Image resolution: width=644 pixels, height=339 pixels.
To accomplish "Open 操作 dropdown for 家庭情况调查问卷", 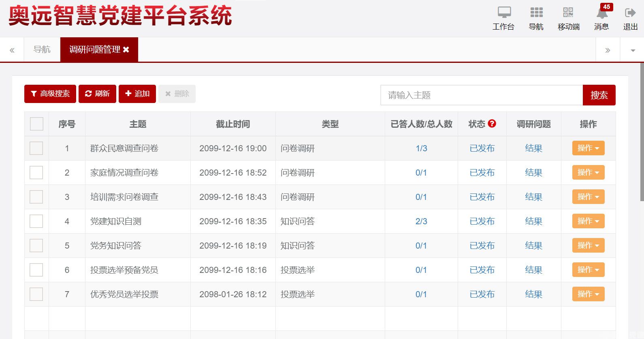I will point(588,172).
